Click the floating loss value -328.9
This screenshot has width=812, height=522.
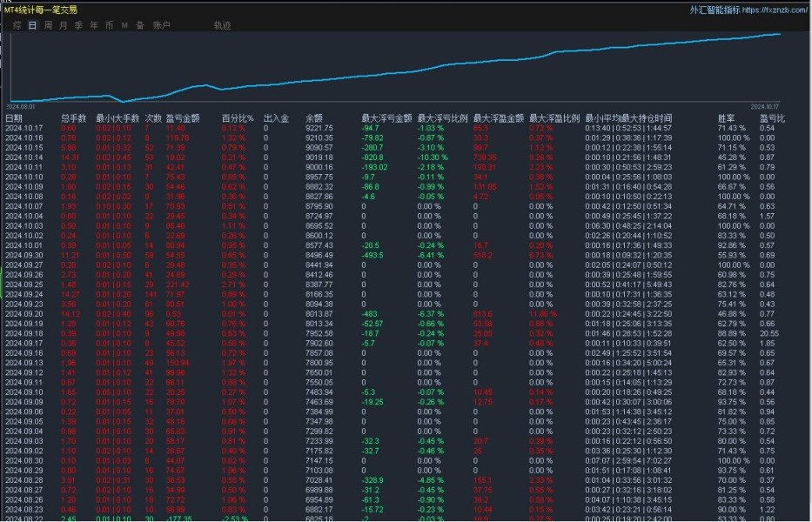pos(372,480)
